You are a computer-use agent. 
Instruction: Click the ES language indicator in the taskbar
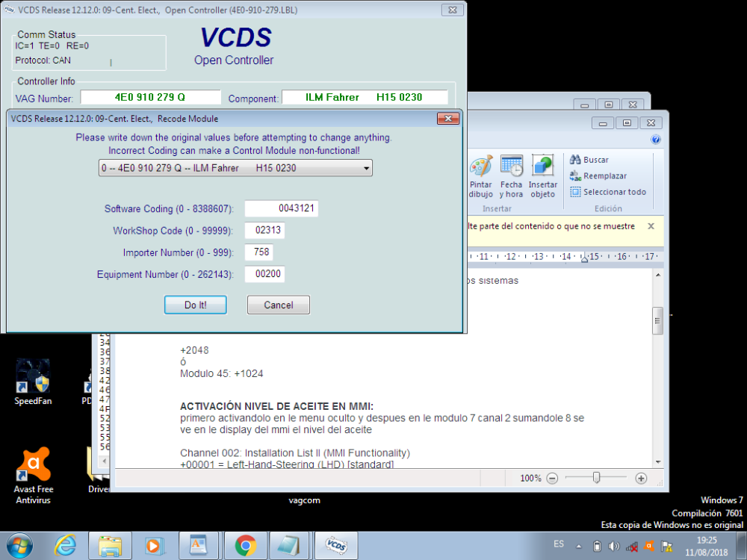pyautogui.click(x=559, y=544)
